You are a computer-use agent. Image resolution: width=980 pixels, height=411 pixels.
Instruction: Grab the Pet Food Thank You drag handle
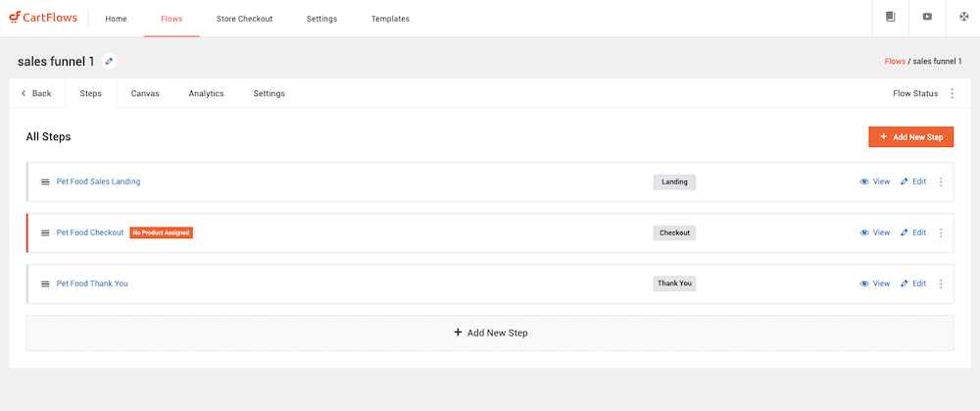45,283
